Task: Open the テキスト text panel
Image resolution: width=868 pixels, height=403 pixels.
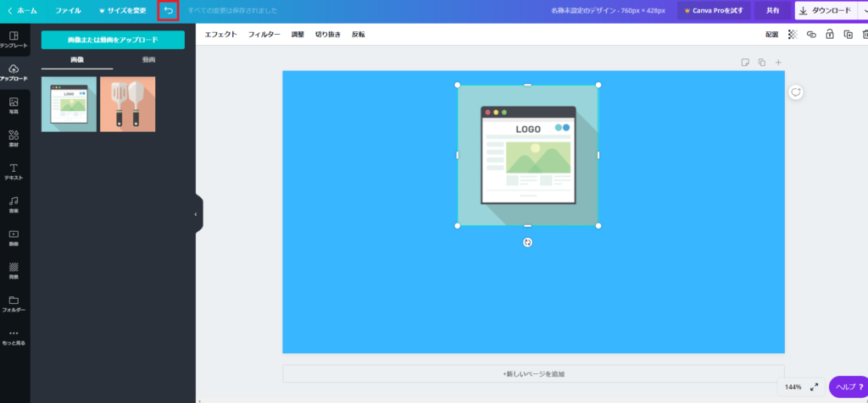Action: coord(14,172)
